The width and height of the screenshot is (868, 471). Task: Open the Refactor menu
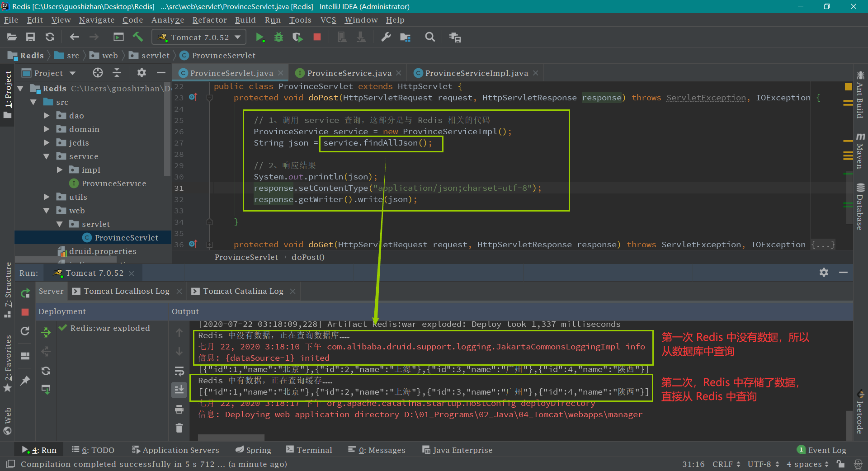(209, 20)
